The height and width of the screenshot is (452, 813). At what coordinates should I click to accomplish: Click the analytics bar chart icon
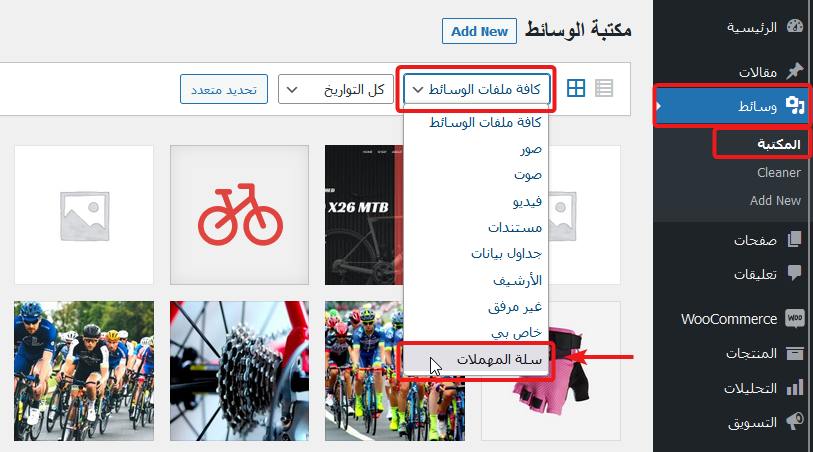pyautogui.click(x=794, y=387)
